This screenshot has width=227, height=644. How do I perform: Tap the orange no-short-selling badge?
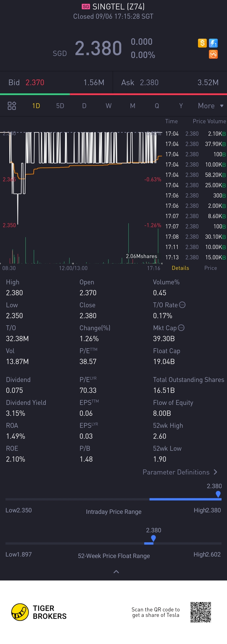213,54
